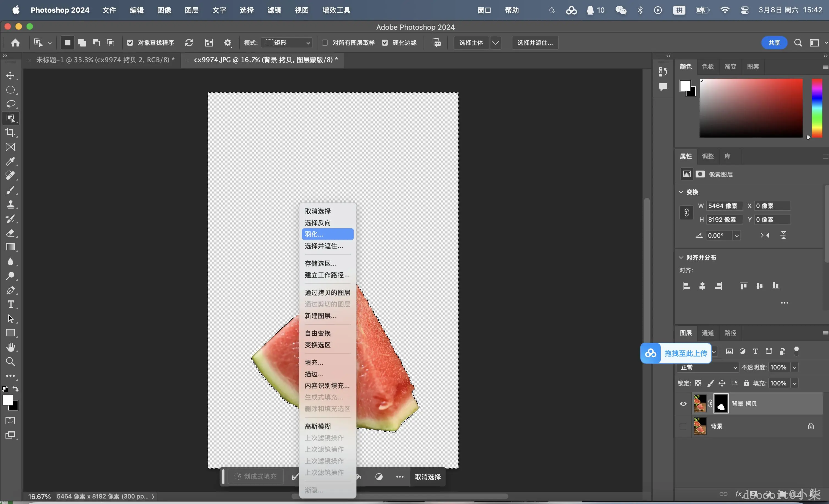Collapse the 变换 section

(681, 192)
